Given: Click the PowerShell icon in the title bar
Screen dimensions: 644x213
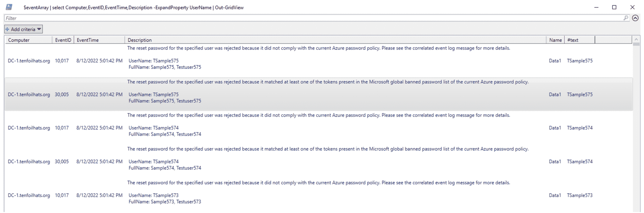Looking at the screenshot, I should pos(10,7).
